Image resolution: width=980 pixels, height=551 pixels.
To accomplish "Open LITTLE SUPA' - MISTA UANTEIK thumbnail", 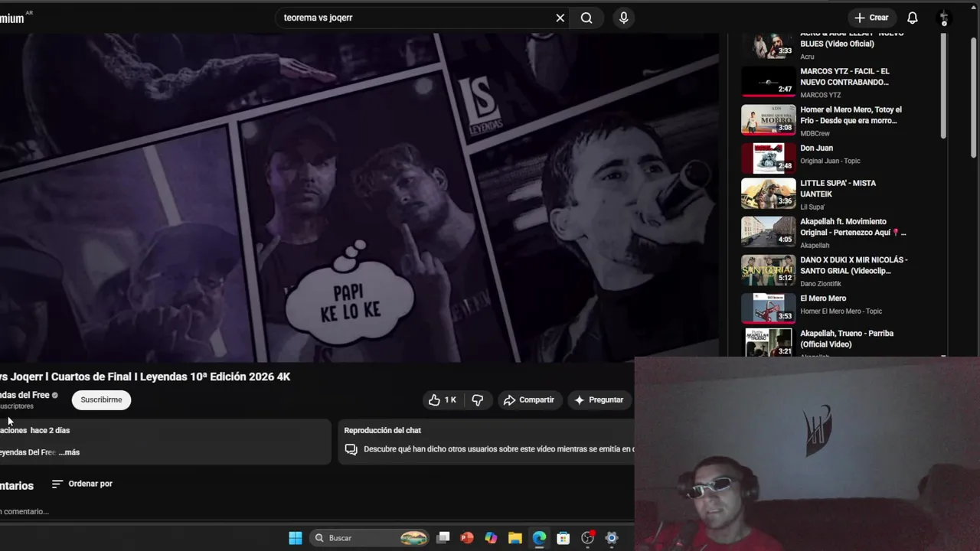I will pyautogui.click(x=768, y=193).
